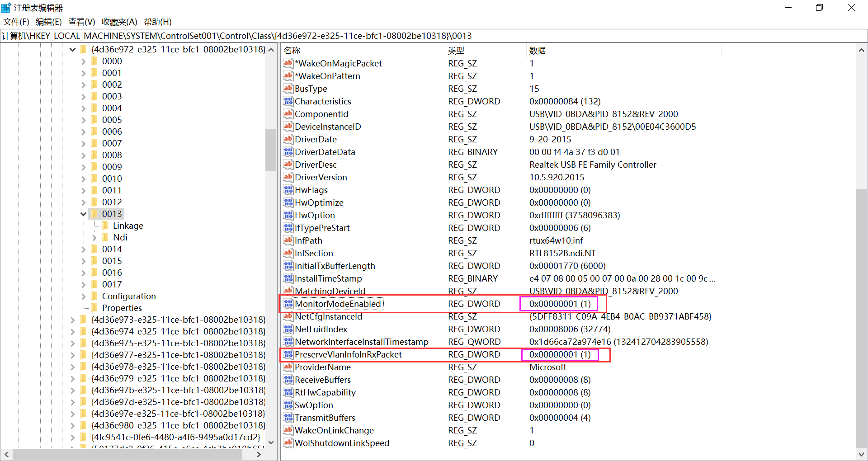
Task: Open the 收藏夹(A) menu
Action: coord(119,22)
